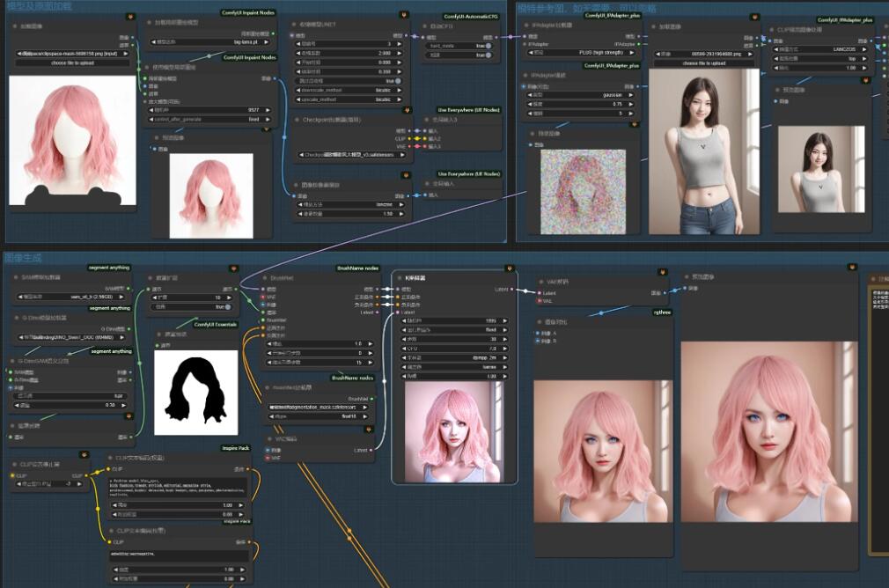This screenshot has height=588, width=889.
Task: Open the downscale_method bicubic dropdown
Action: pos(349,90)
